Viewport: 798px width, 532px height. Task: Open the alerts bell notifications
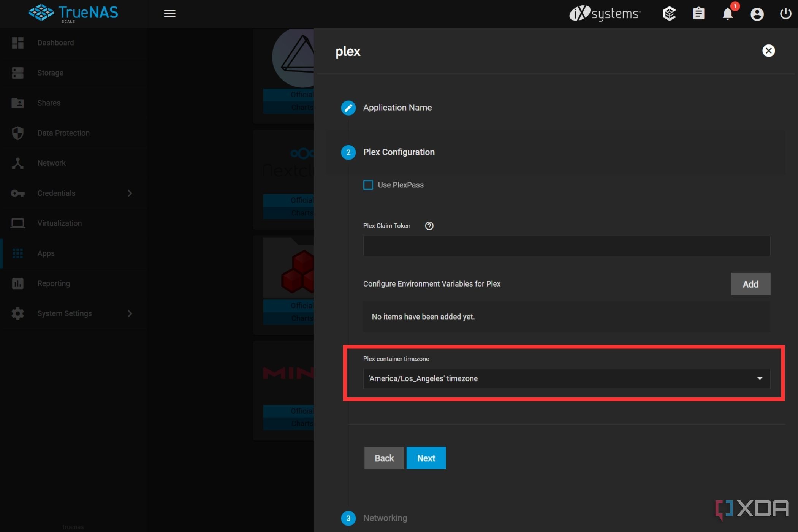point(728,14)
